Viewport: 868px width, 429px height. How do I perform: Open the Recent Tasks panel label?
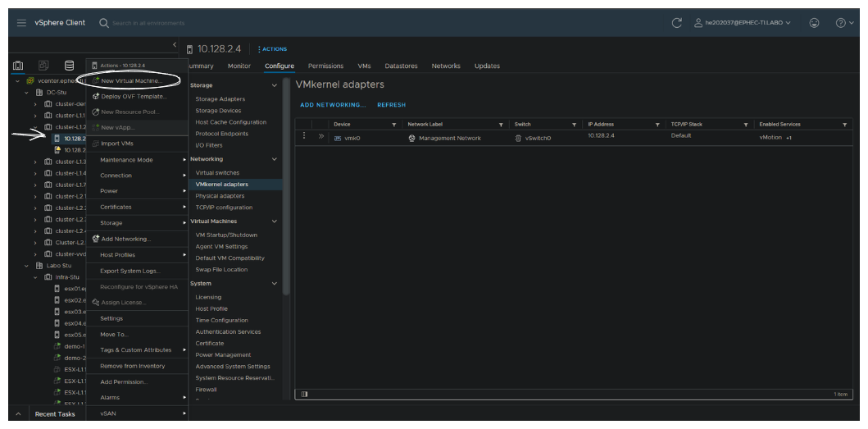click(x=55, y=414)
